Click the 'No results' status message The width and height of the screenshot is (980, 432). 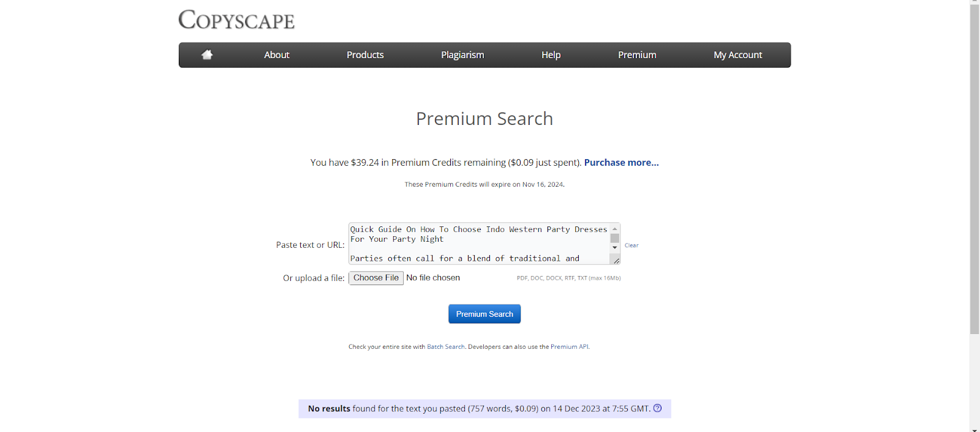[x=484, y=409]
